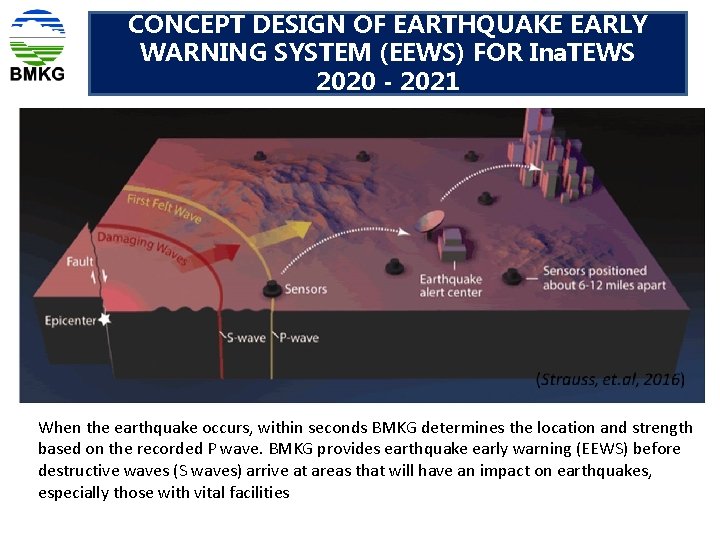Click the 'Sensors' label

pyautogui.click(x=306, y=289)
